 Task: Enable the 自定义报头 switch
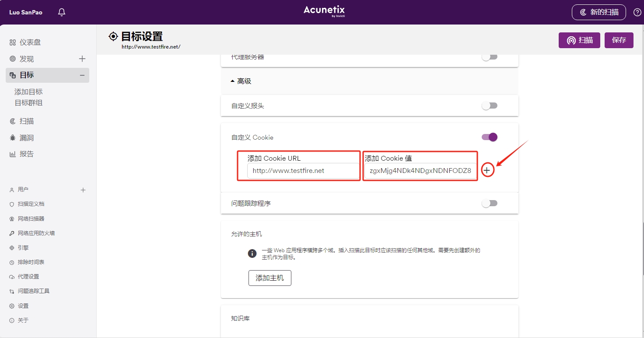(490, 106)
